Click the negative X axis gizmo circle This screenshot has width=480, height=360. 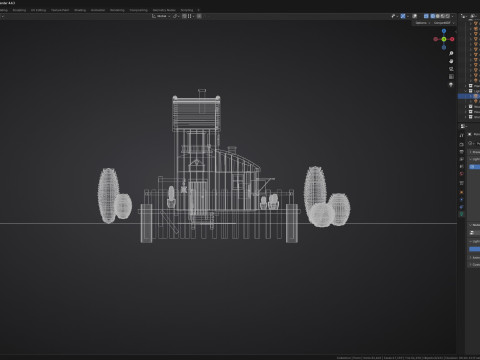[435, 39]
